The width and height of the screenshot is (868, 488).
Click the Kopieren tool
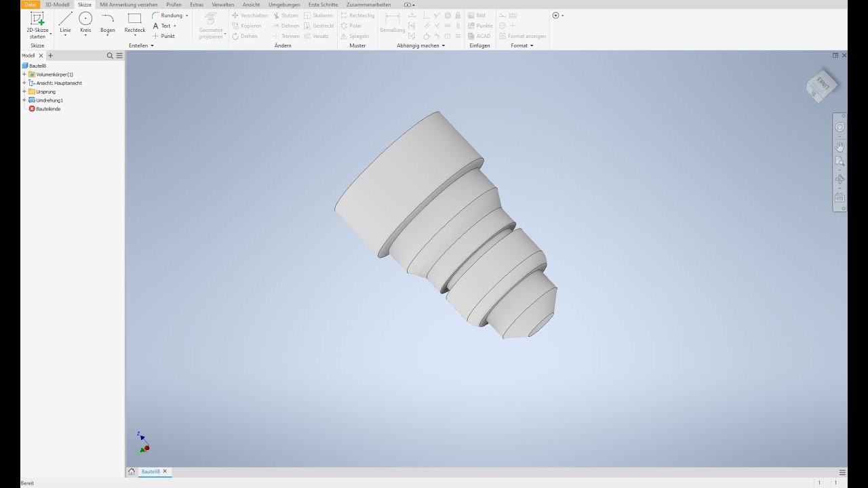coord(246,26)
